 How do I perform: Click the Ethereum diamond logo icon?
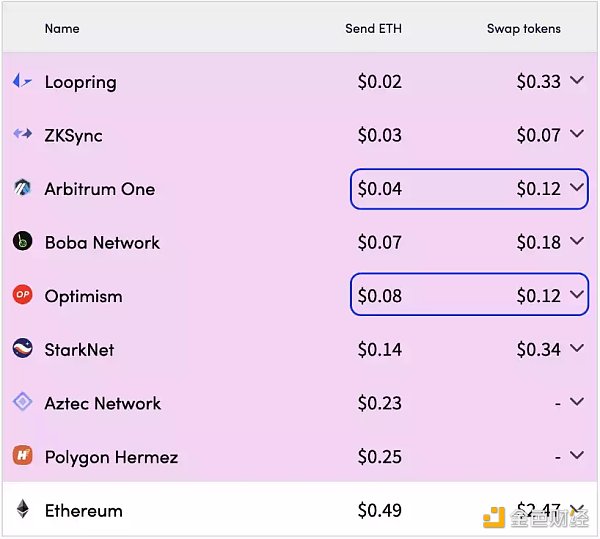23,509
